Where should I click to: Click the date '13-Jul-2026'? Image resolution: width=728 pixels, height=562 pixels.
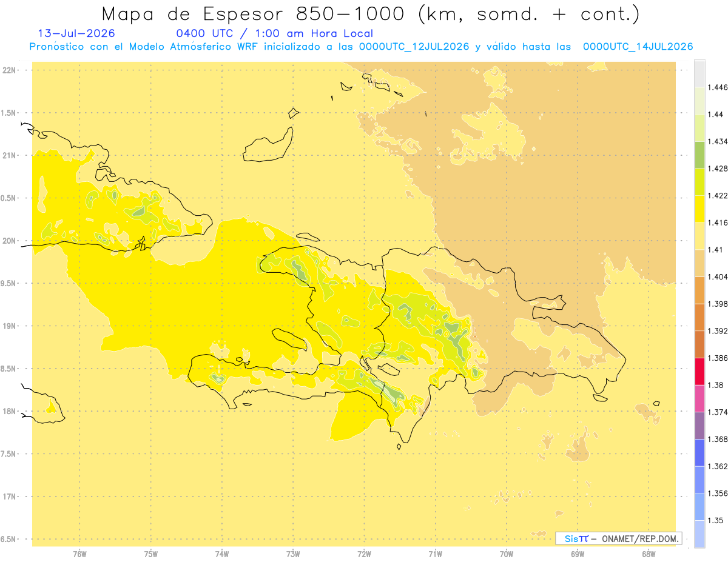coord(76,34)
